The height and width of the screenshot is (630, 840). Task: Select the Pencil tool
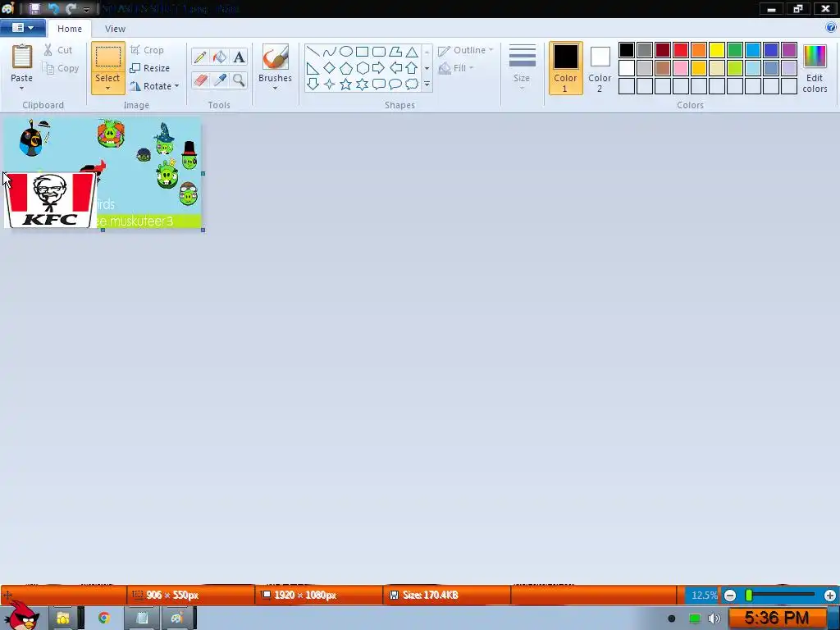pos(200,57)
